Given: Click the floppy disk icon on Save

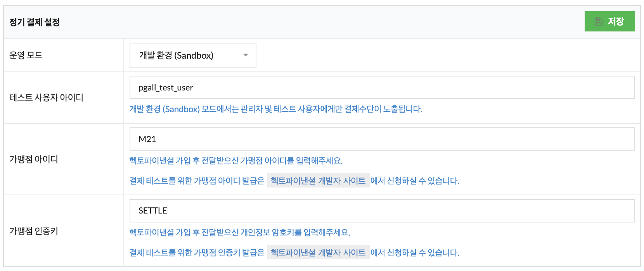Looking at the screenshot, I should tap(599, 22).
